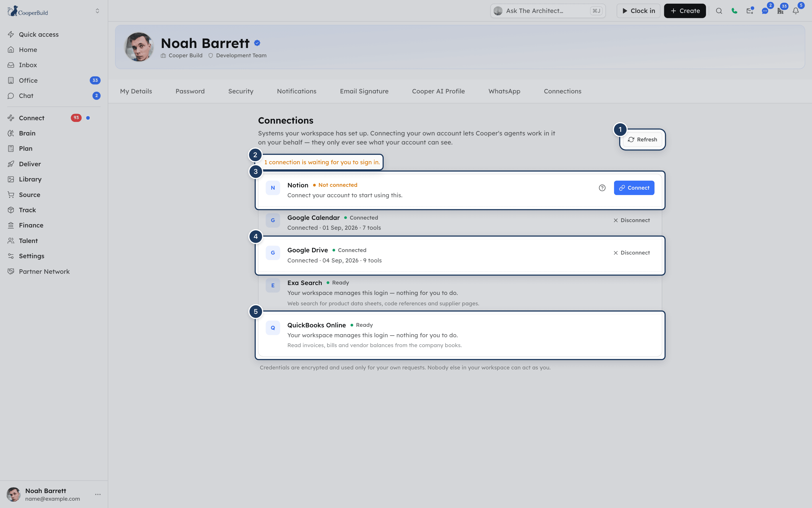Open the Email Signature tab

click(364, 91)
